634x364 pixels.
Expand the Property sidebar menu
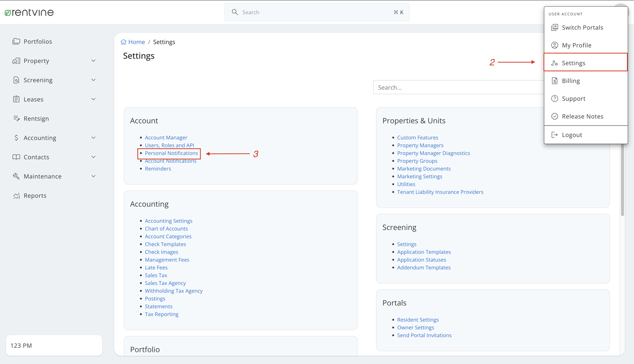(93, 61)
